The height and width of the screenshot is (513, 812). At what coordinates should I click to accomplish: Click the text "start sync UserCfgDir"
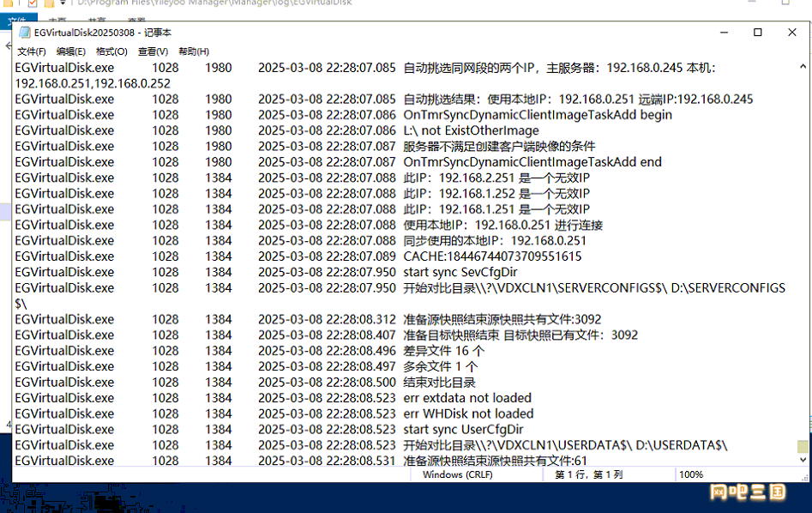pyautogui.click(x=464, y=430)
